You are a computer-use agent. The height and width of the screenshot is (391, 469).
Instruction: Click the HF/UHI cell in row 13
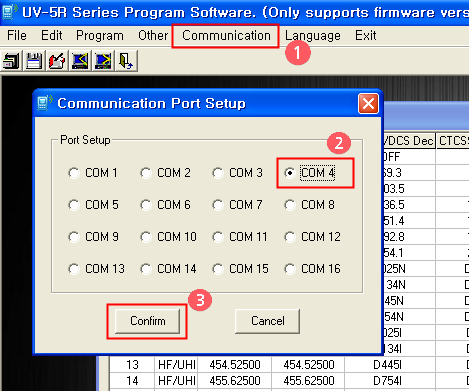coord(176,365)
